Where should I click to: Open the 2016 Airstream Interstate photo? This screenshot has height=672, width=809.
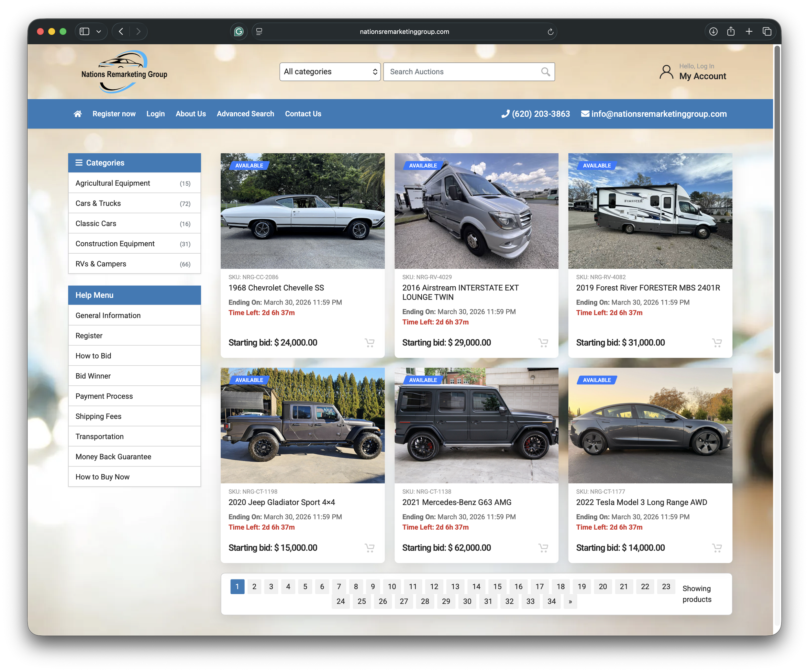[476, 211]
